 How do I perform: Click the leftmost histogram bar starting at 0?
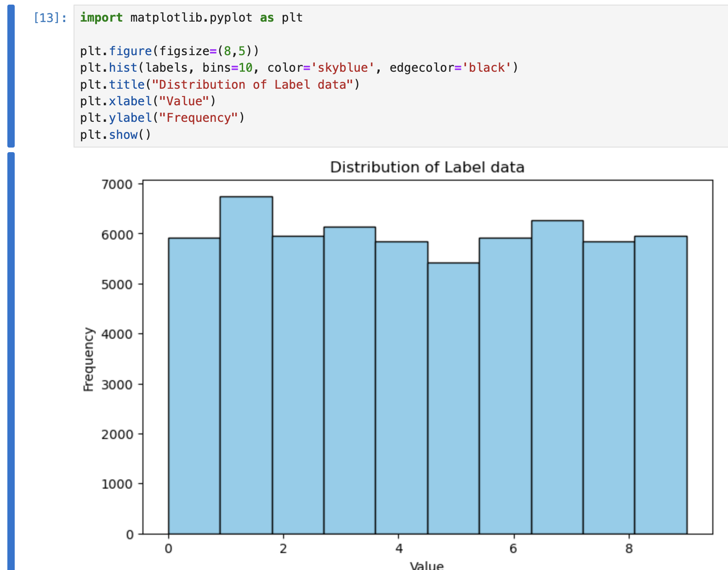(x=194, y=386)
